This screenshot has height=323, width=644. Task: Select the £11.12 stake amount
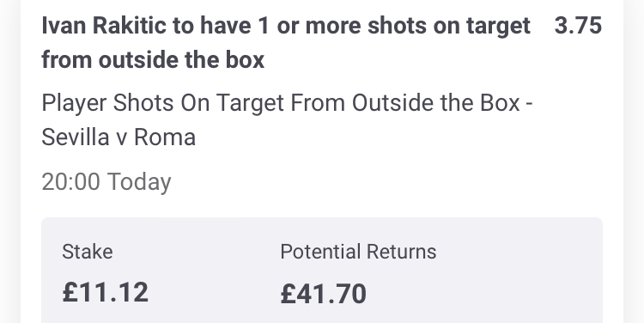point(105,293)
